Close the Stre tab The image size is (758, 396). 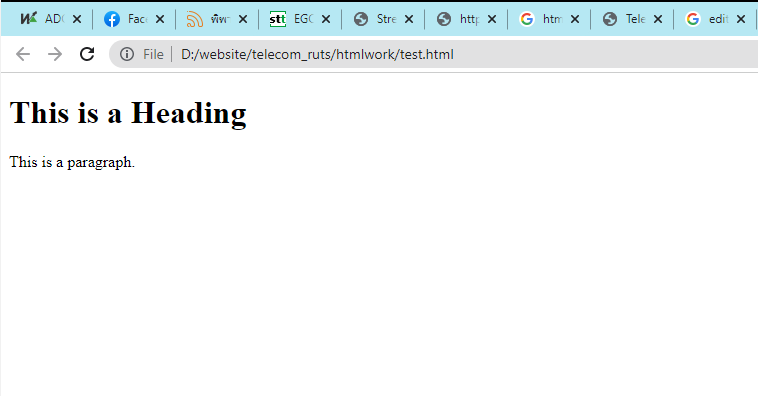[409, 19]
